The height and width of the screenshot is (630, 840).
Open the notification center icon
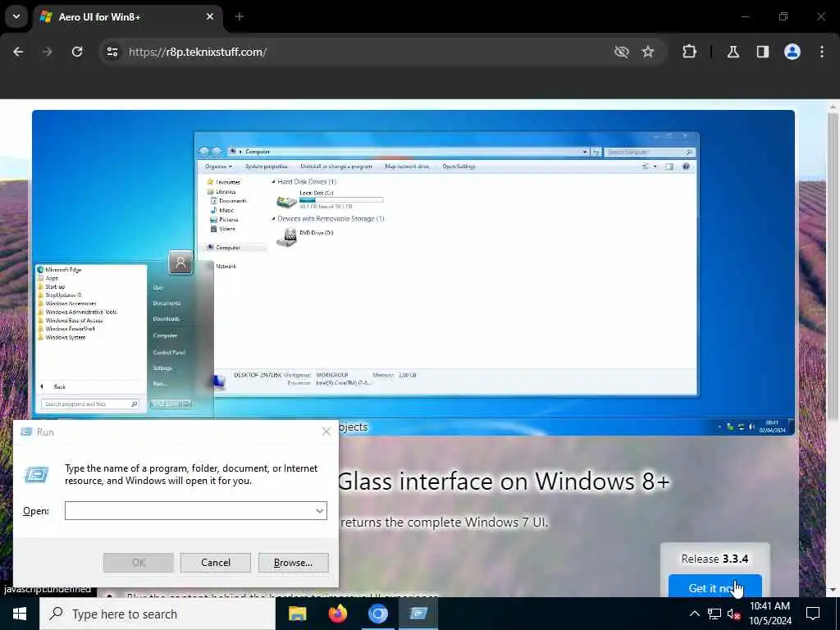click(813, 614)
